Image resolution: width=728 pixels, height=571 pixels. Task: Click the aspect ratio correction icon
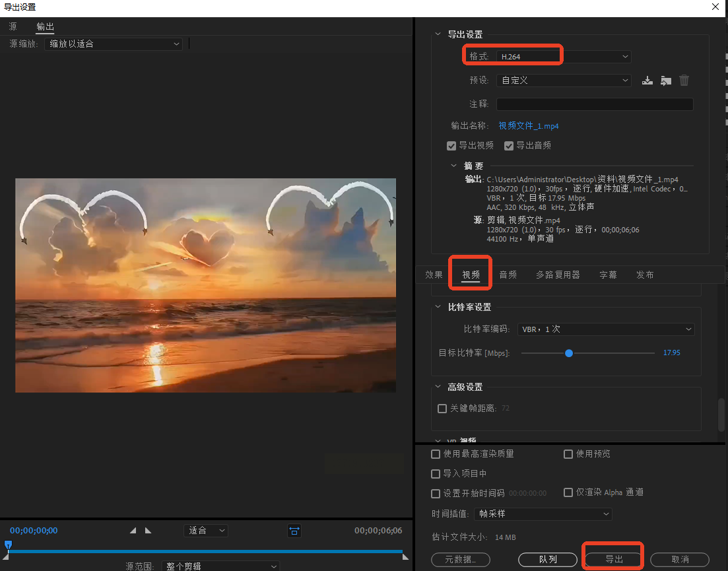[294, 531]
